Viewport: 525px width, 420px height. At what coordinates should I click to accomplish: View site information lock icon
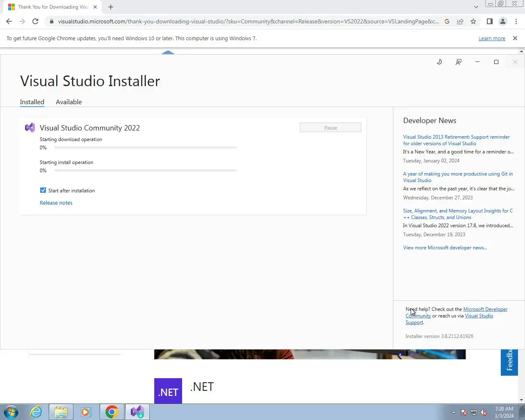tap(51, 21)
